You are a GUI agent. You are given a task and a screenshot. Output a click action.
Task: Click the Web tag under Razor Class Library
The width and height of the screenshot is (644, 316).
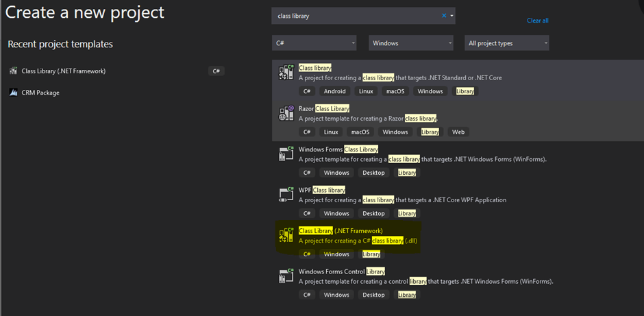458,132
